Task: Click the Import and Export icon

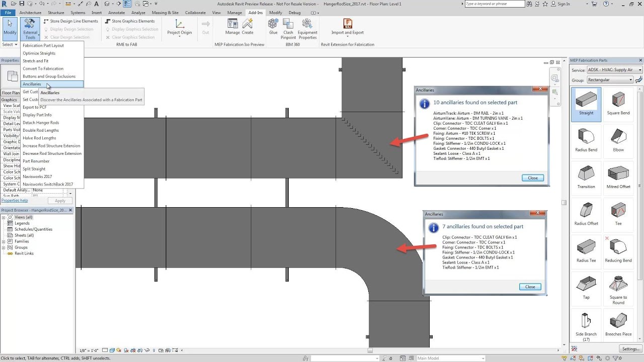Action: (x=347, y=27)
